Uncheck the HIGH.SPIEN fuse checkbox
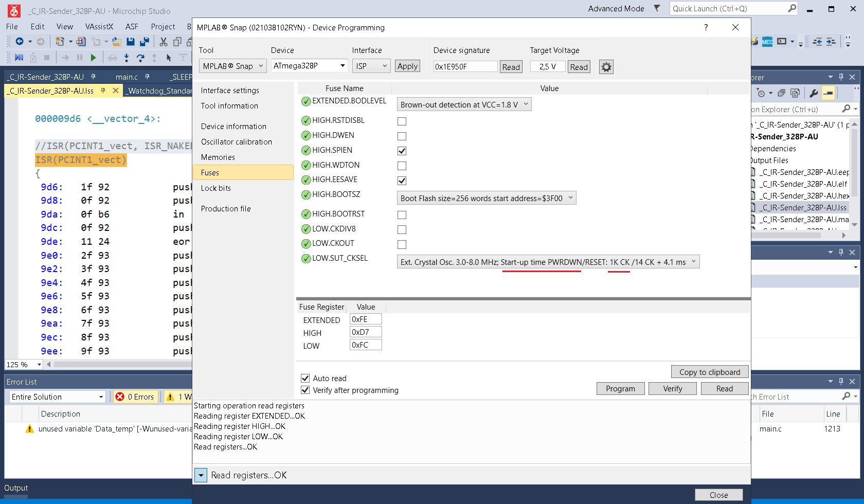Image resolution: width=864 pixels, height=504 pixels. coord(402,151)
